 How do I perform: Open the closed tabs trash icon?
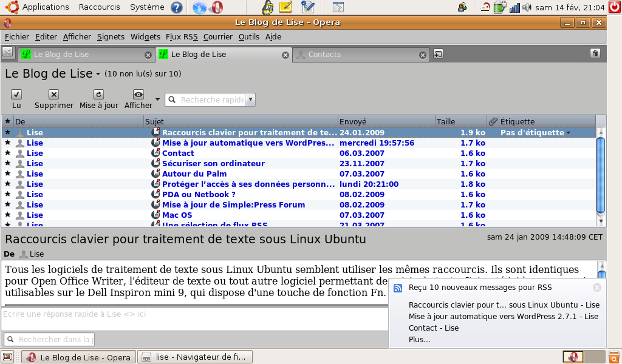(595, 53)
